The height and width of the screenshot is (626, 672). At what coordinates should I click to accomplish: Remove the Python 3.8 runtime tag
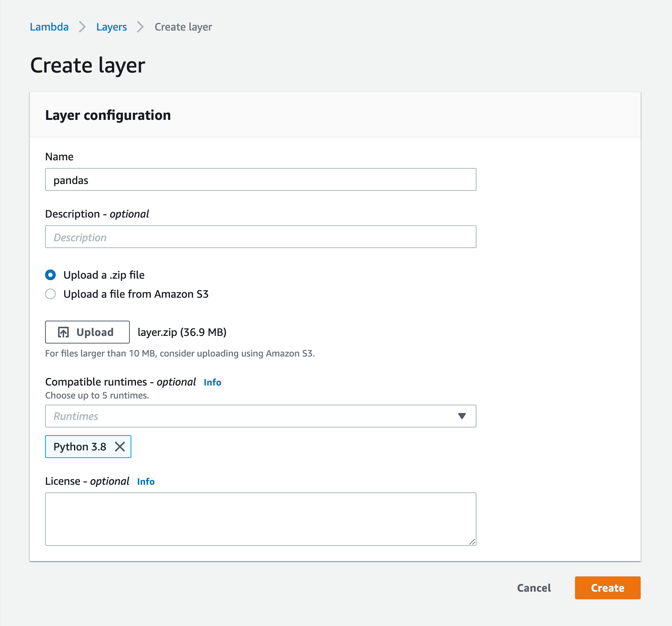120,447
